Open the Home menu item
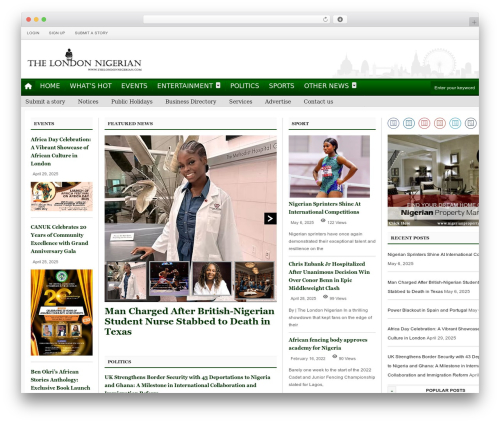The image size is (500, 423). [50, 86]
